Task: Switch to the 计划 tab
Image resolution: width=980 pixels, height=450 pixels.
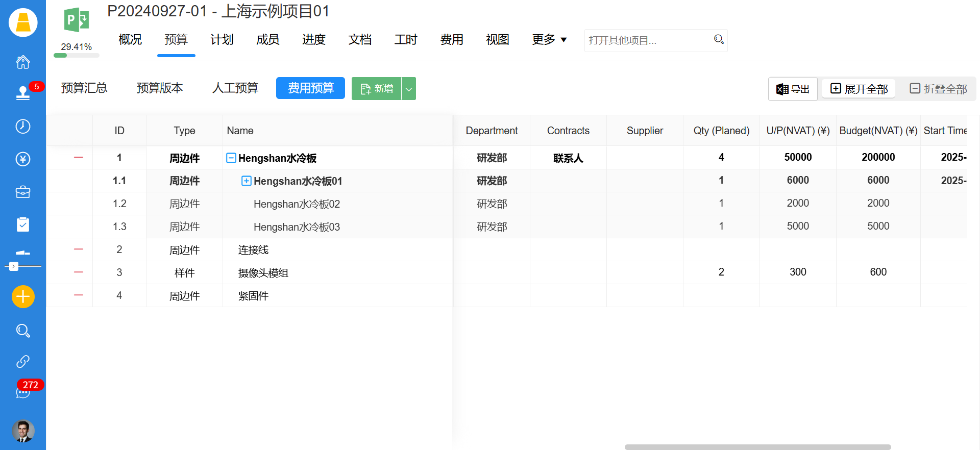Action: click(222, 40)
